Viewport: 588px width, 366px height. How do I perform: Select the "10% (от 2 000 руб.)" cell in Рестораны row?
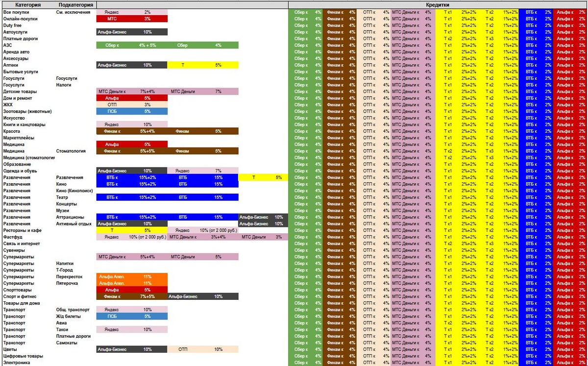click(x=218, y=230)
